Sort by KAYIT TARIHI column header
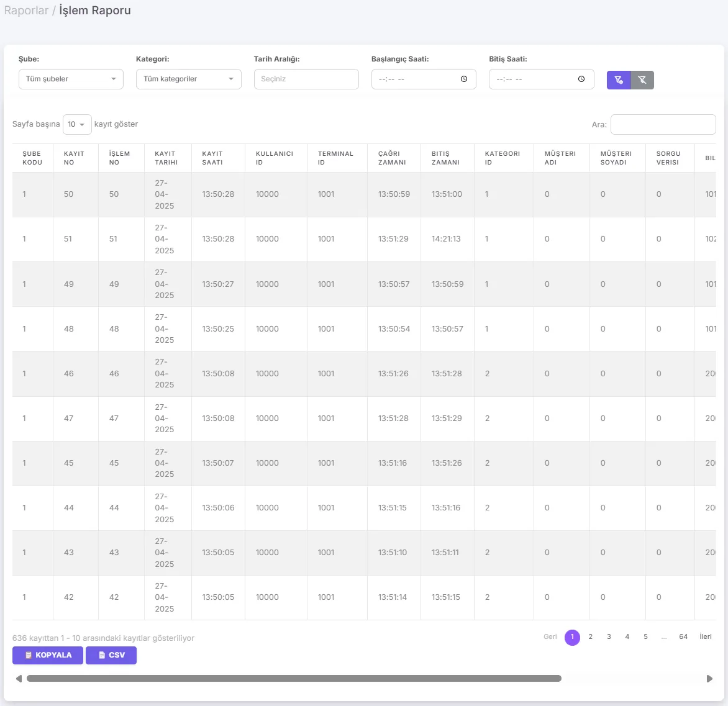This screenshot has width=728, height=706. 168,158
